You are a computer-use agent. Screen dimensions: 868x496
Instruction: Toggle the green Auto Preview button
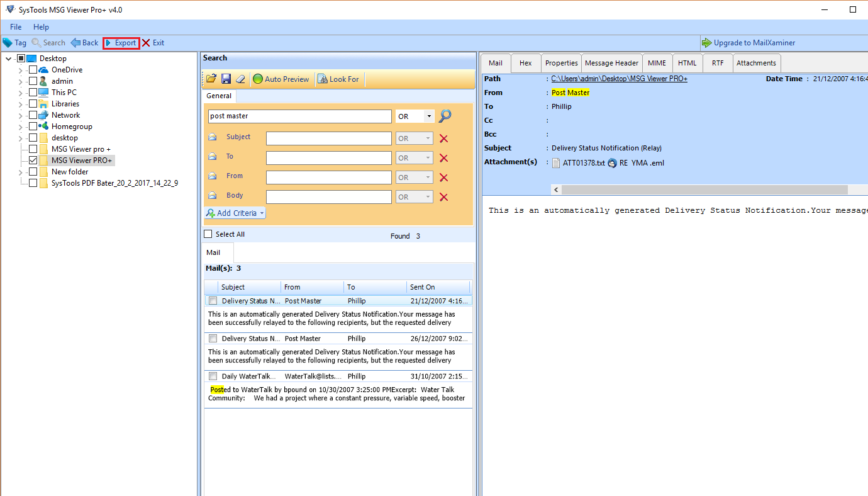click(281, 79)
